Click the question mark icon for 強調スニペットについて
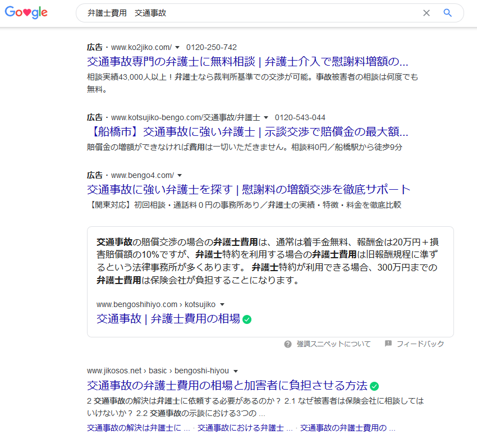Viewport: 477px width, 448px height. click(288, 344)
